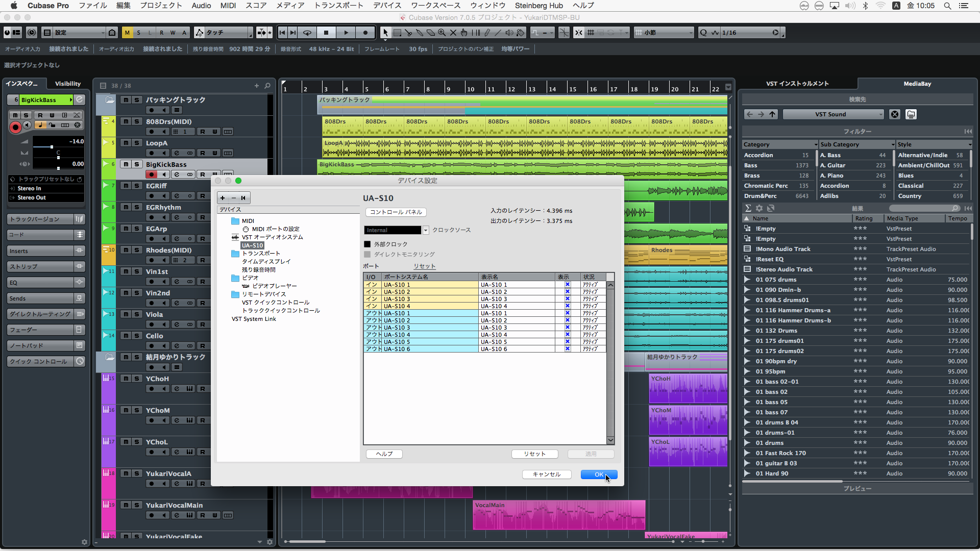Toggle the Cycle loop button
Screen dimensions: 980x551
[x=307, y=33]
